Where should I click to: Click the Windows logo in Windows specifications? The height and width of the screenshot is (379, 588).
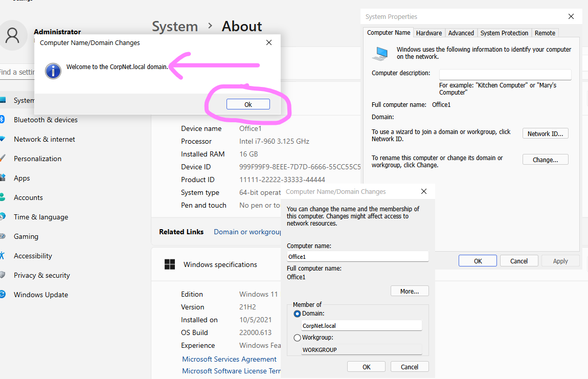pos(170,264)
